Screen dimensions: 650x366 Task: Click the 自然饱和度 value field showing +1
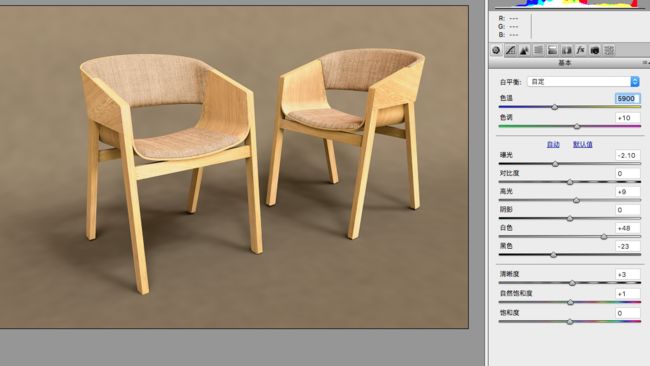click(x=628, y=294)
